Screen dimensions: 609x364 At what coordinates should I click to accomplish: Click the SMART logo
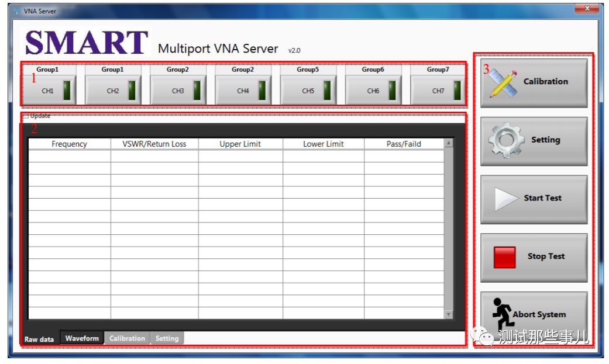(87, 42)
